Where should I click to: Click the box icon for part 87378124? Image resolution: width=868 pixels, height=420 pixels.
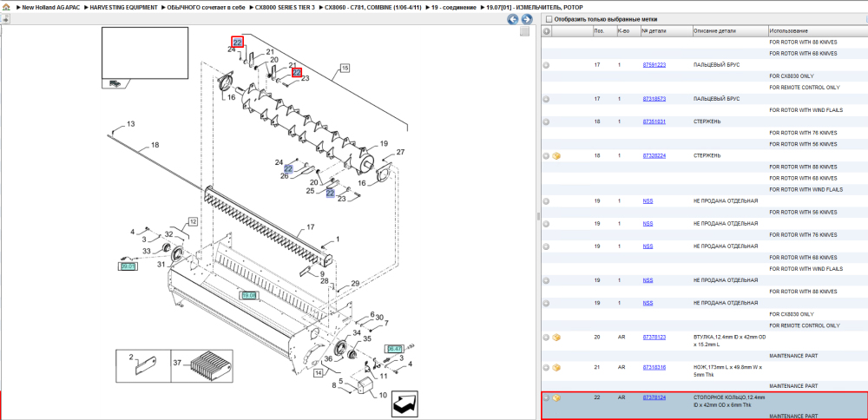click(x=556, y=397)
